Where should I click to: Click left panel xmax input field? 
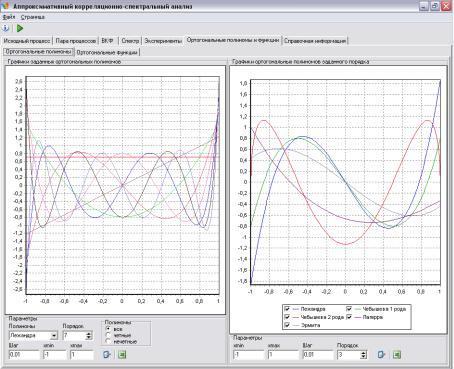tap(82, 355)
